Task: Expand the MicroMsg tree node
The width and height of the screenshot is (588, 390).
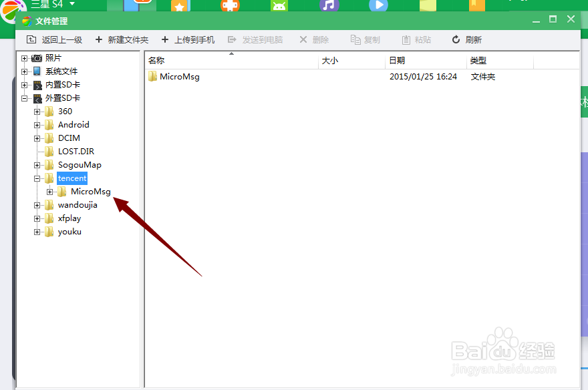Action: pos(49,192)
